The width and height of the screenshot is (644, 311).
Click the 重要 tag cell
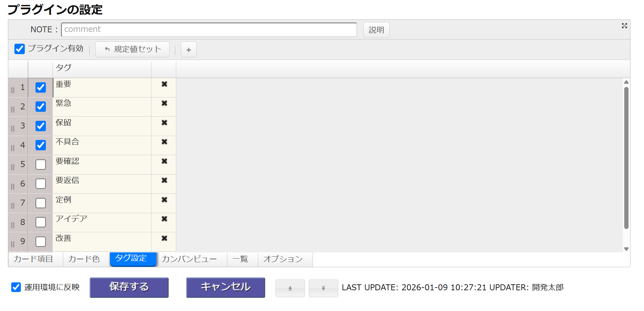click(102, 88)
